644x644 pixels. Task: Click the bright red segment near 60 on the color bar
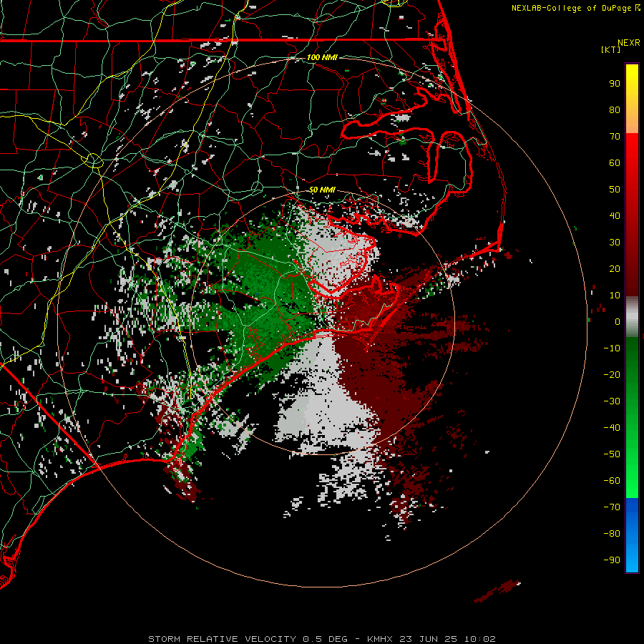(632, 163)
